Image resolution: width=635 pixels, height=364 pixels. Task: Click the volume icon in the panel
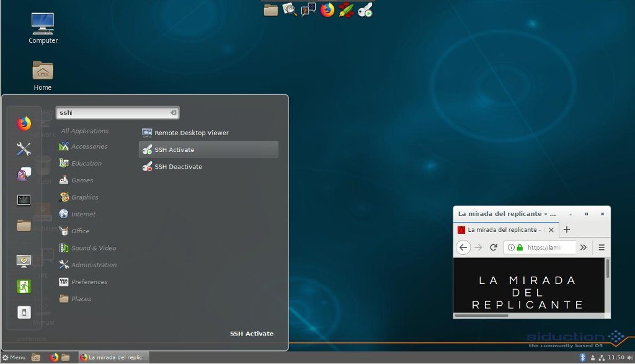click(x=629, y=357)
